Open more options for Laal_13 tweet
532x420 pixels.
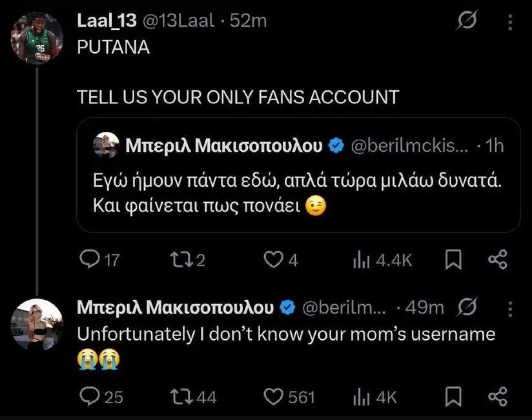click(510, 21)
